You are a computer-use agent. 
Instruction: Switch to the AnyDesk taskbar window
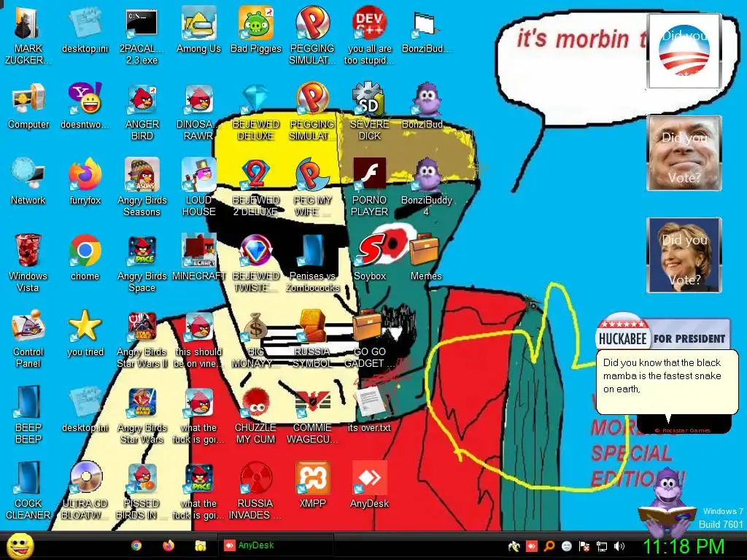pos(275,545)
